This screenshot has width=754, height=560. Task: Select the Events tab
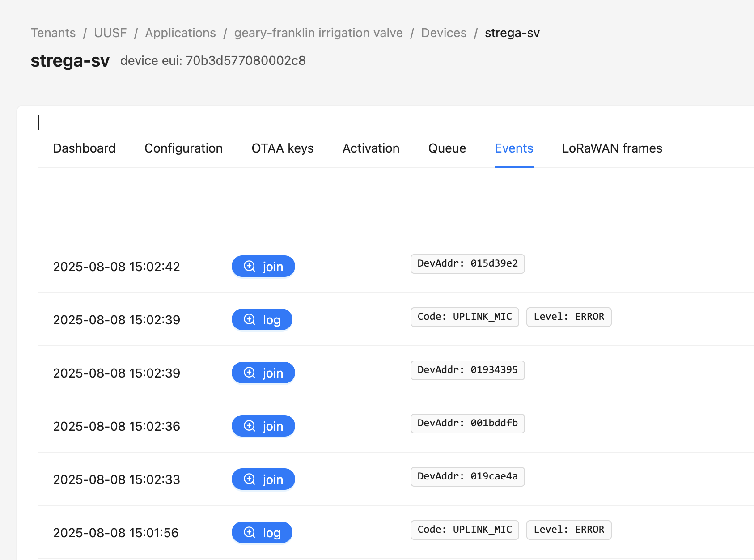[x=514, y=148]
